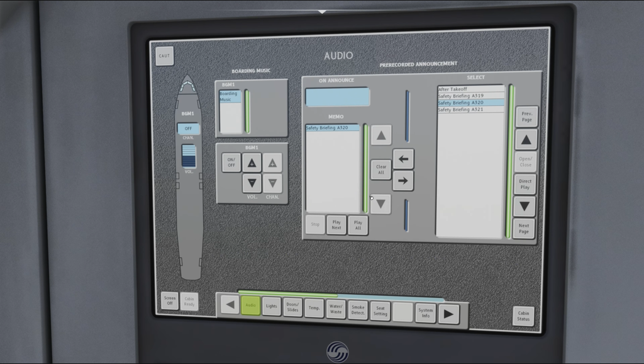This screenshot has width=644, height=364.
Task: Increase BGM1 volume with up arrow
Action: click(x=252, y=163)
